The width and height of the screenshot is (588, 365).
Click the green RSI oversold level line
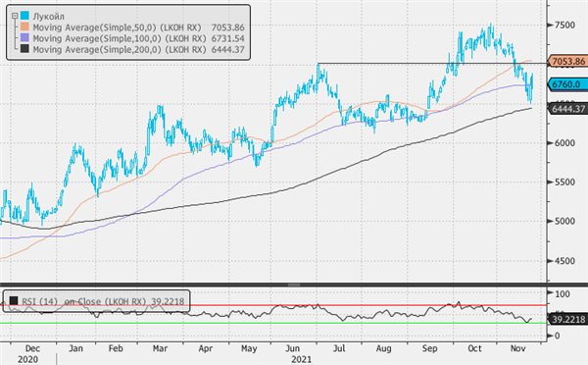pyautogui.click(x=273, y=323)
